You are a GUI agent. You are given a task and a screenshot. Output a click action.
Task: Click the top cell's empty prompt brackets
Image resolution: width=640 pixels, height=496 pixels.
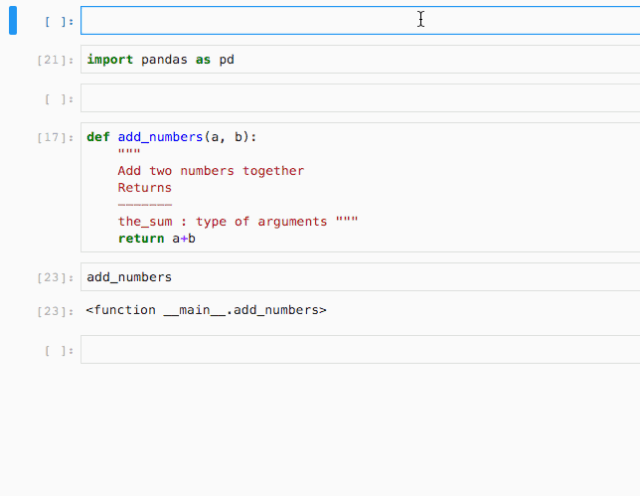pyautogui.click(x=59, y=21)
